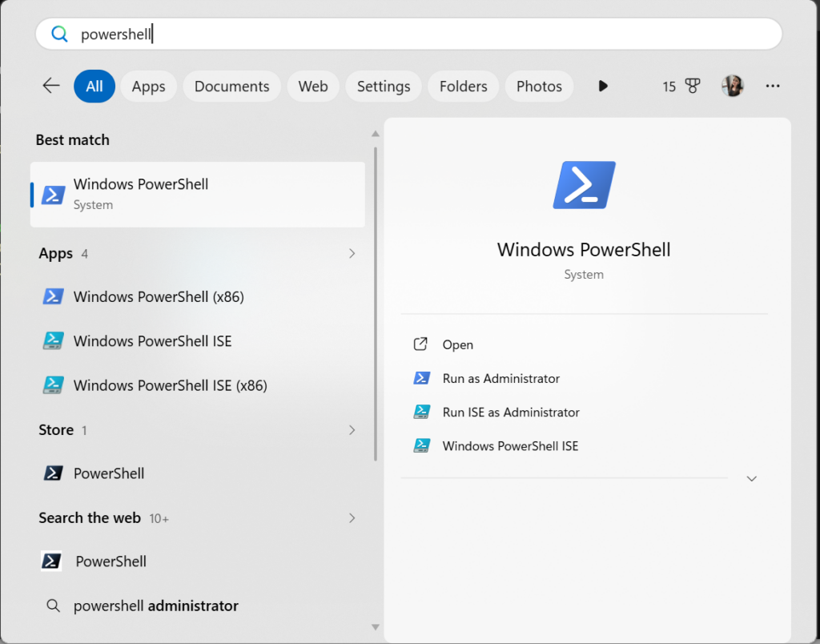Click the results list scrollbar thumb
This screenshot has height=644, width=820.
(x=376, y=304)
